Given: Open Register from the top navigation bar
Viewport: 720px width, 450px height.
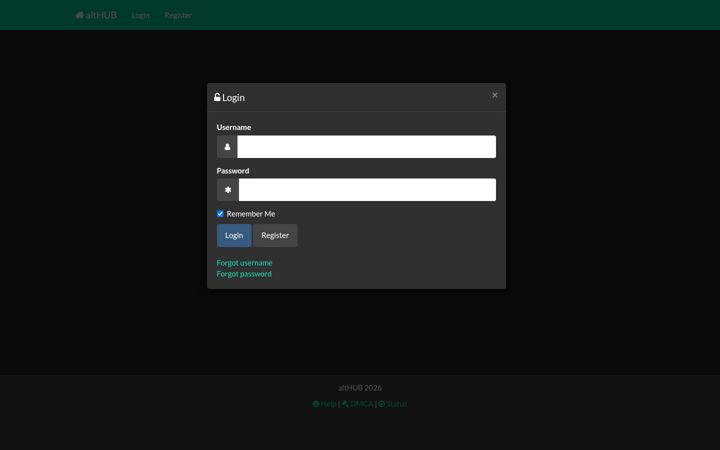Looking at the screenshot, I should pyautogui.click(x=178, y=15).
